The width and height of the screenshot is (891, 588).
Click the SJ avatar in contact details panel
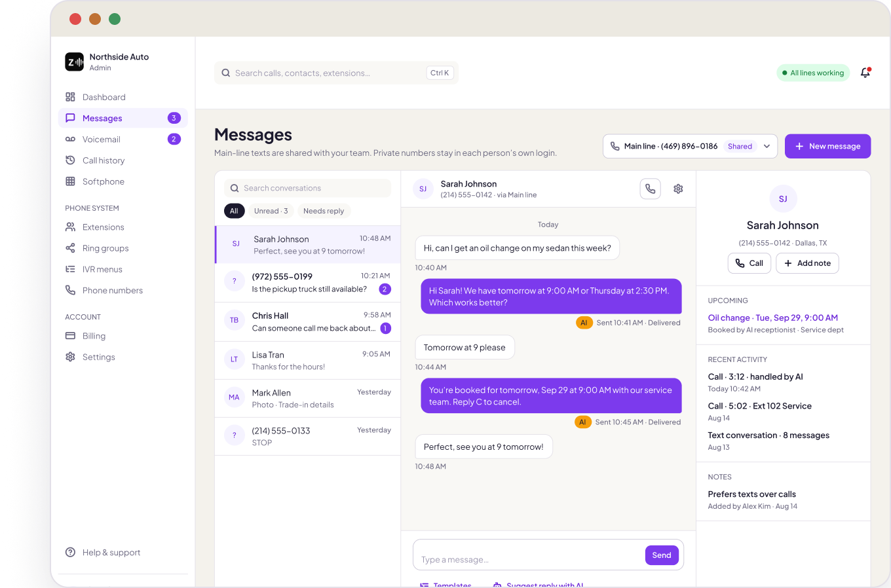tap(783, 198)
